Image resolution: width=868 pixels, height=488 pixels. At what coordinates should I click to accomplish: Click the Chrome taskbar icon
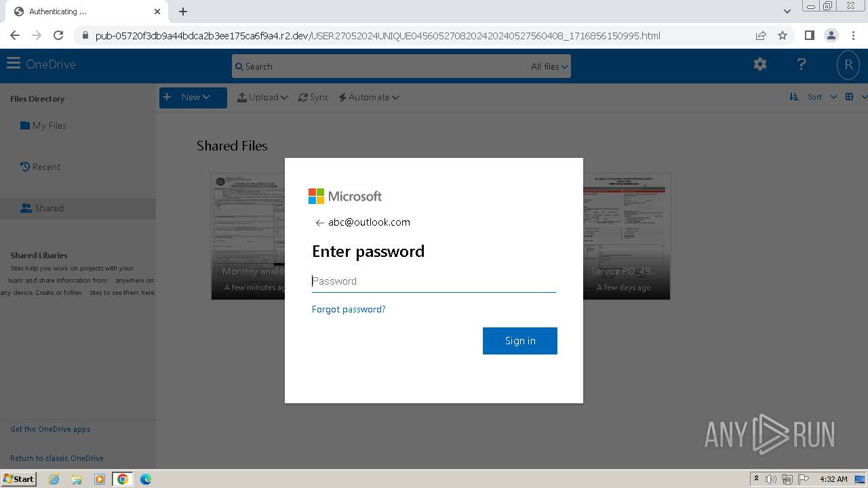click(122, 479)
